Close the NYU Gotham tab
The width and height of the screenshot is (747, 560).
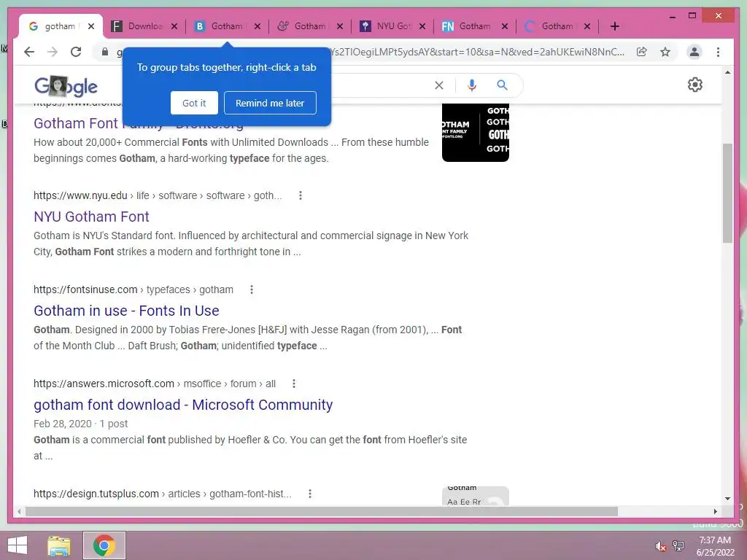[x=422, y=26]
